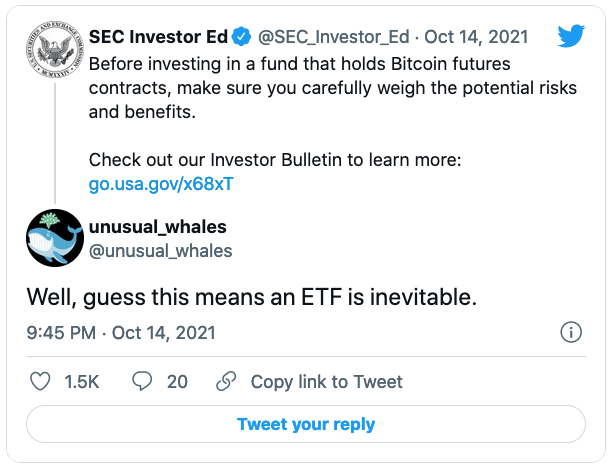Open unusual_whales whale avatar

[x=54, y=238]
